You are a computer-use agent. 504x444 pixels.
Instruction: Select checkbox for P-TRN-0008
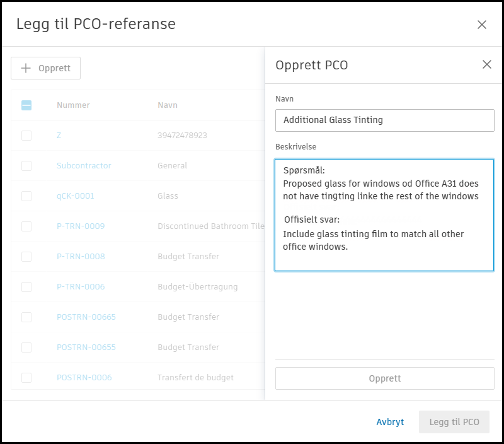26,257
